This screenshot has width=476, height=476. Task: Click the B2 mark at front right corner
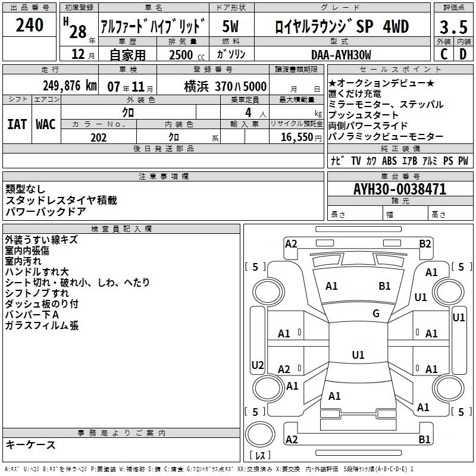[425, 243]
